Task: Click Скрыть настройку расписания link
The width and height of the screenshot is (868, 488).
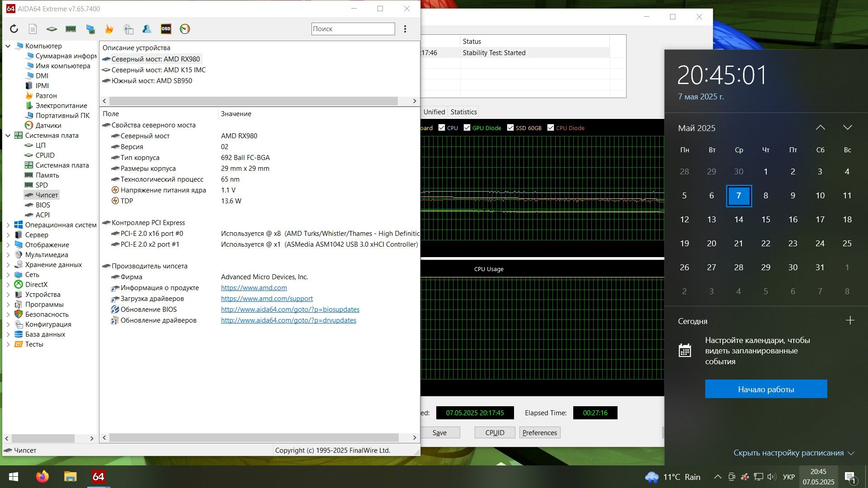Action: tap(793, 453)
